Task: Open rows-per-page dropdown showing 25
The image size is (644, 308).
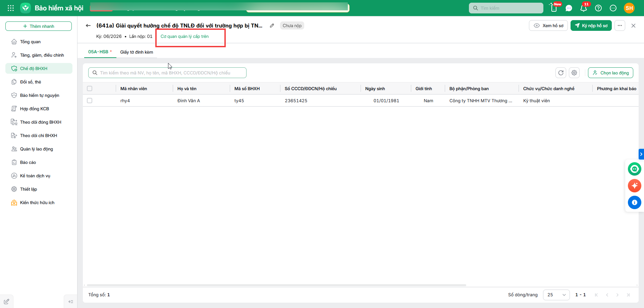Action: [x=556, y=295]
